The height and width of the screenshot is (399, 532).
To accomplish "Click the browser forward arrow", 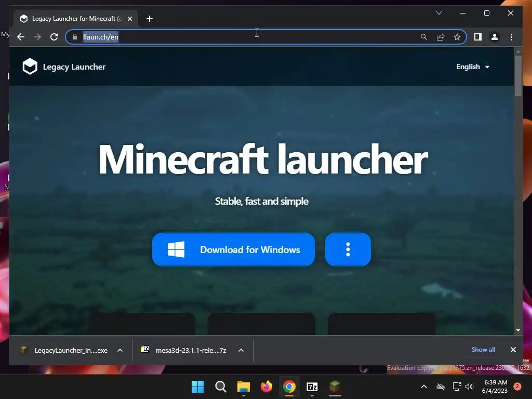I will click(x=37, y=37).
